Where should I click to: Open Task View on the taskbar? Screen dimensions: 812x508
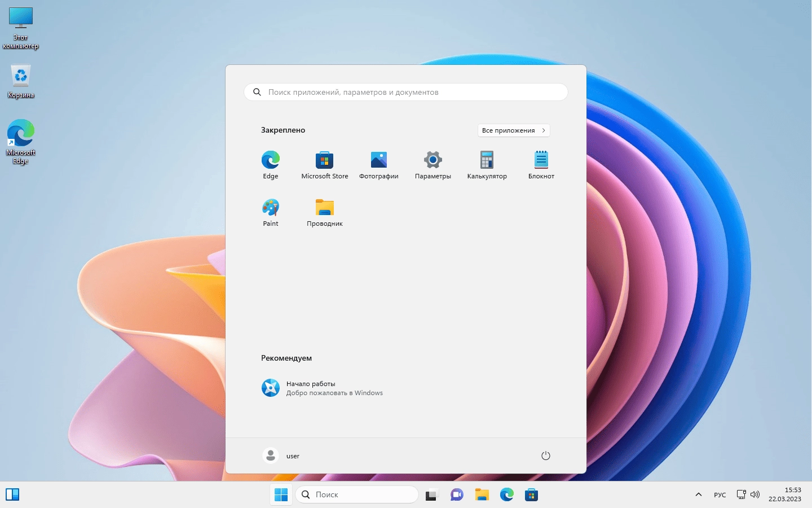pyautogui.click(x=432, y=495)
